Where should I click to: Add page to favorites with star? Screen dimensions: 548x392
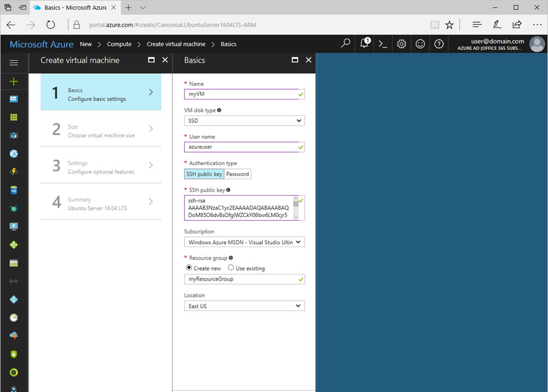click(450, 25)
